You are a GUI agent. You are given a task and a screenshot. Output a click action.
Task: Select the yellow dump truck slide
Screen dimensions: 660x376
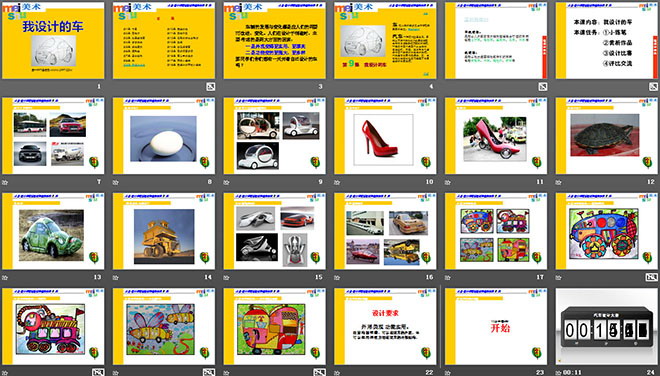164,231
